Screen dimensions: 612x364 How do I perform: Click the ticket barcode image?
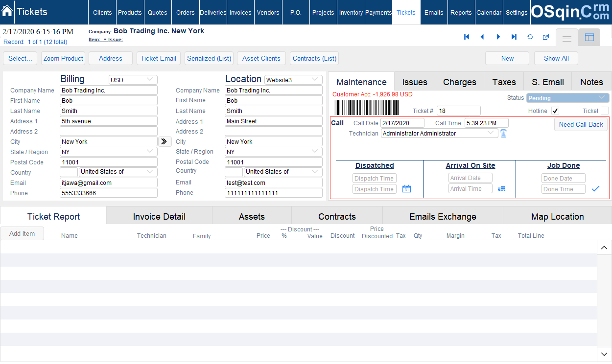point(367,108)
